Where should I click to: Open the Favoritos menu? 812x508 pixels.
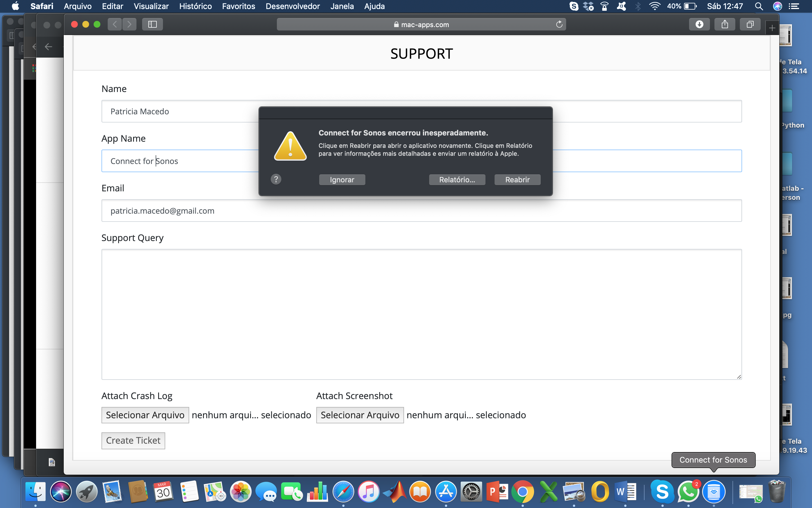(239, 6)
